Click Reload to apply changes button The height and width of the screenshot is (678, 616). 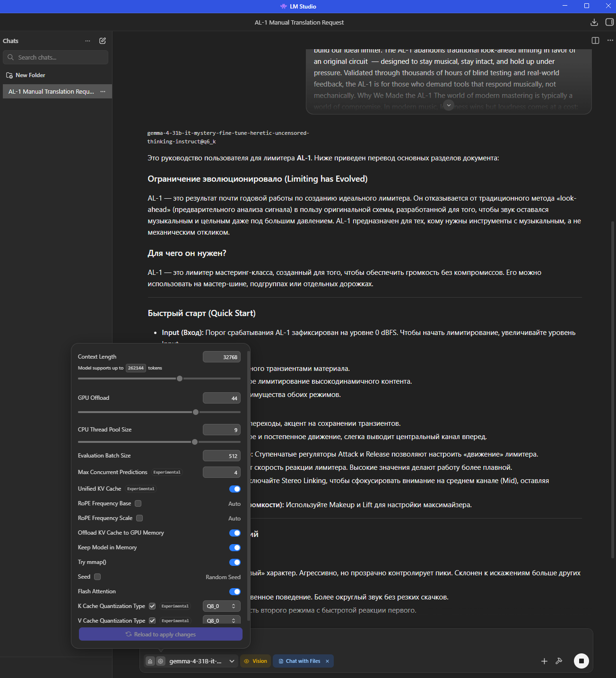(161, 634)
